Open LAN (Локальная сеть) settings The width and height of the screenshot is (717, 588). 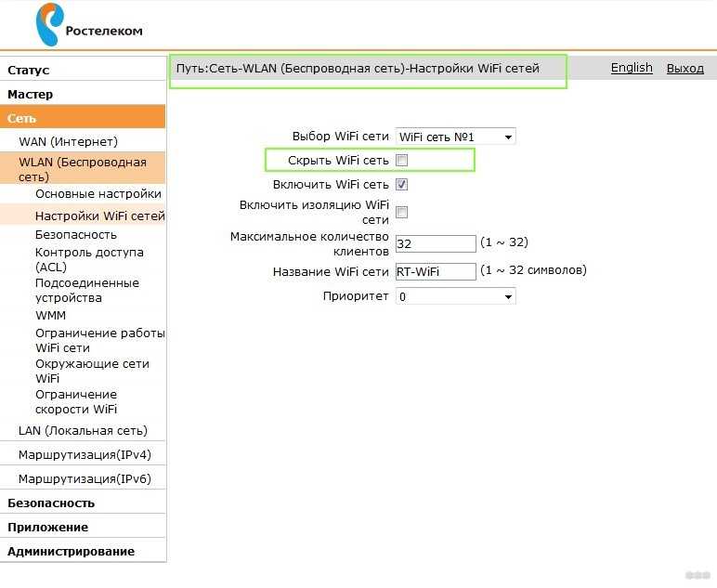83,430
